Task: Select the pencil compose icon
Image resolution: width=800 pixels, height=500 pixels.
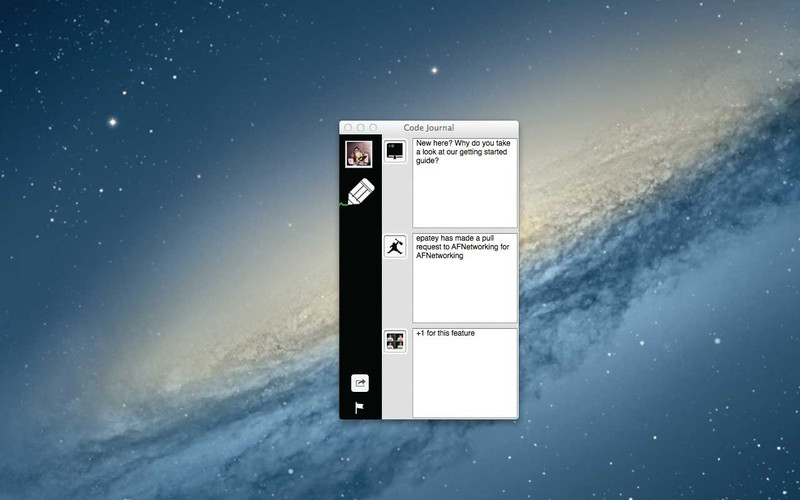Action: (x=361, y=192)
